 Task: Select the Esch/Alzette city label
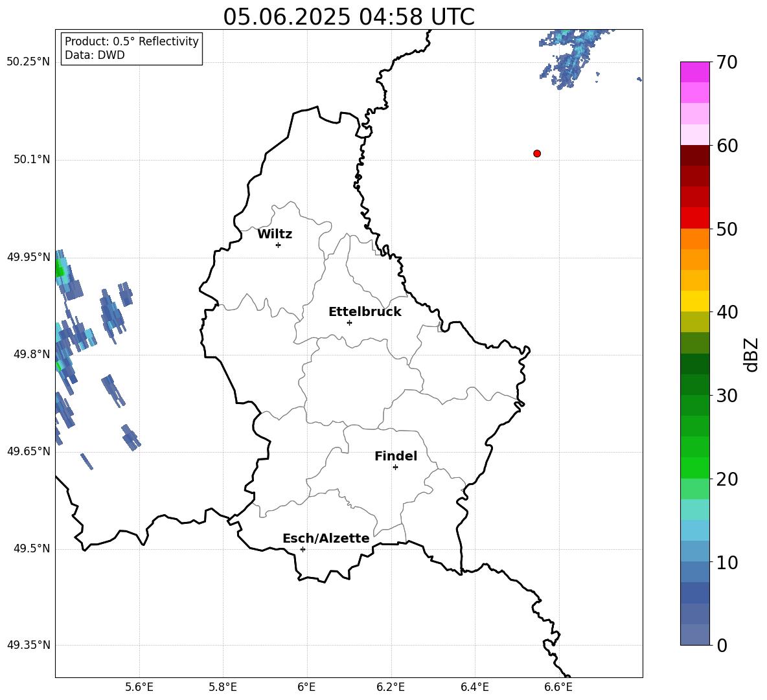pos(326,539)
